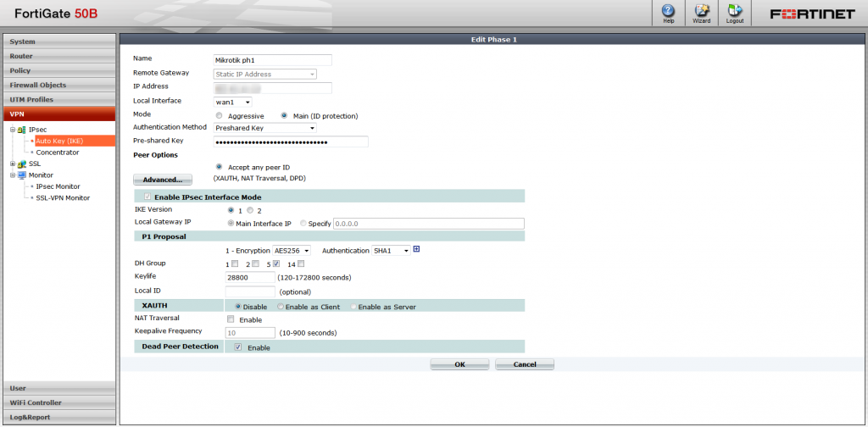This screenshot has height=427, width=868.
Task: Click the Specify 0.0.0.0 gateway field
Action: click(428, 224)
